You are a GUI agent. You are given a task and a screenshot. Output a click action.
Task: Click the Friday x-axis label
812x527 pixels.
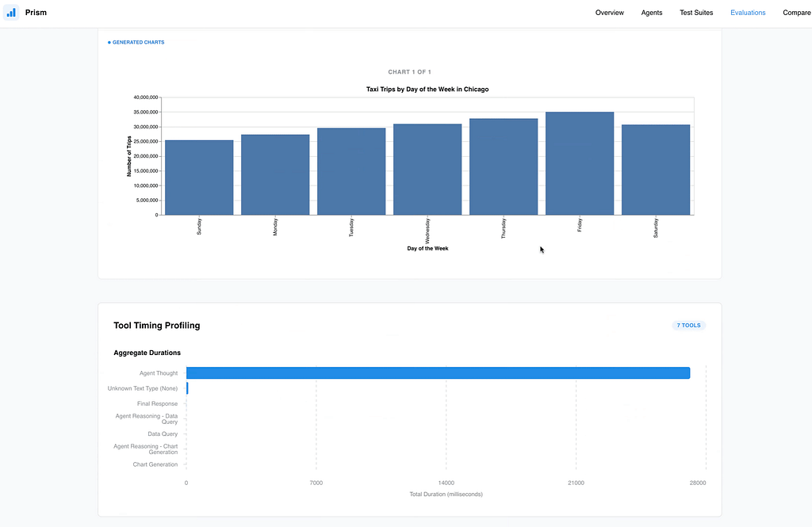pos(580,225)
